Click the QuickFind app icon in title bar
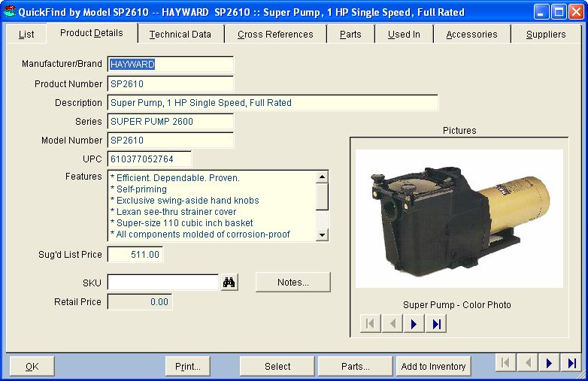This screenshot has width=588, height=381. click(x=9, y=11)
